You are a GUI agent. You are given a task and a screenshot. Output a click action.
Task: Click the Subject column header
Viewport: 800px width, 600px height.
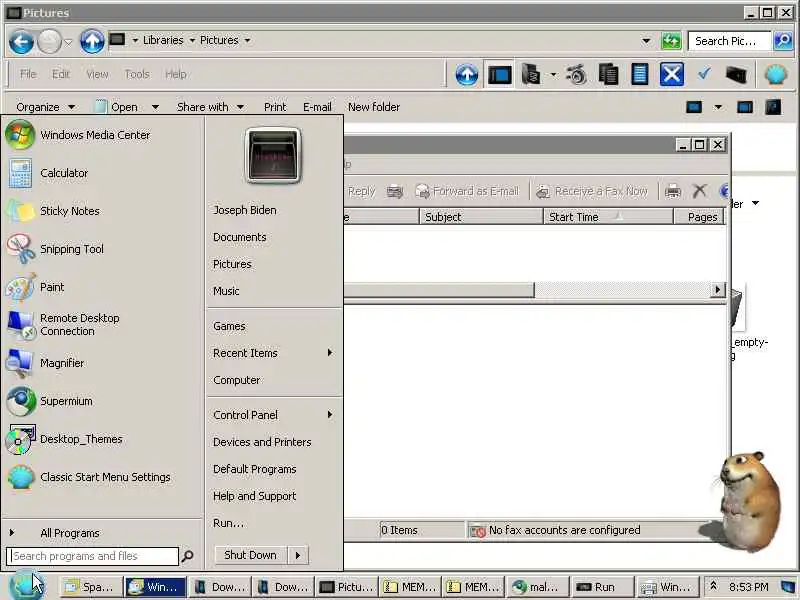click(481, 217)
